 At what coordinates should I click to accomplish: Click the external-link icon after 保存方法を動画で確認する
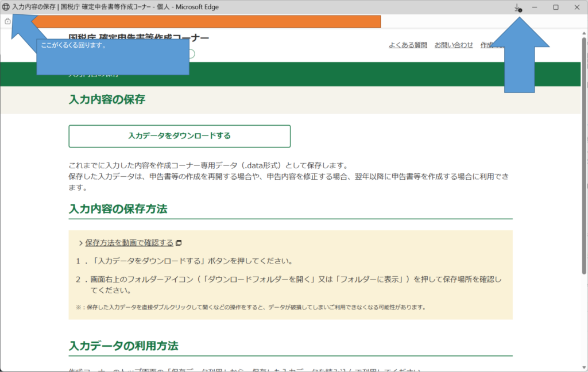click(x=179, y=243)
